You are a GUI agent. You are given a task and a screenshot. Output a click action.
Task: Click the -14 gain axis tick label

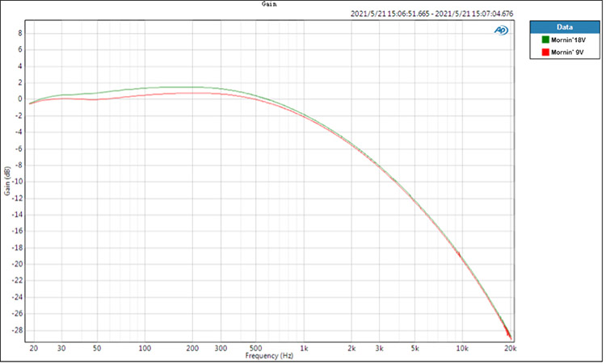point(18,215)
